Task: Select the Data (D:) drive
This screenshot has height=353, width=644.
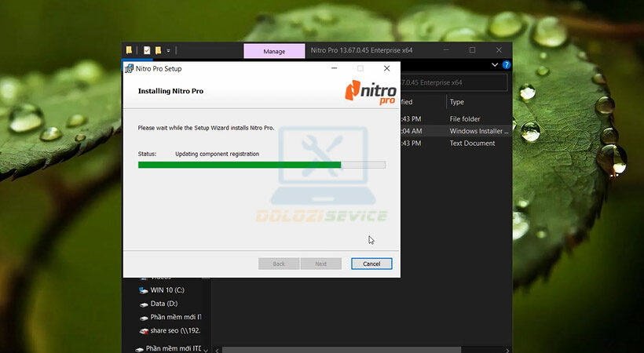Action: [x=163, y=303]
